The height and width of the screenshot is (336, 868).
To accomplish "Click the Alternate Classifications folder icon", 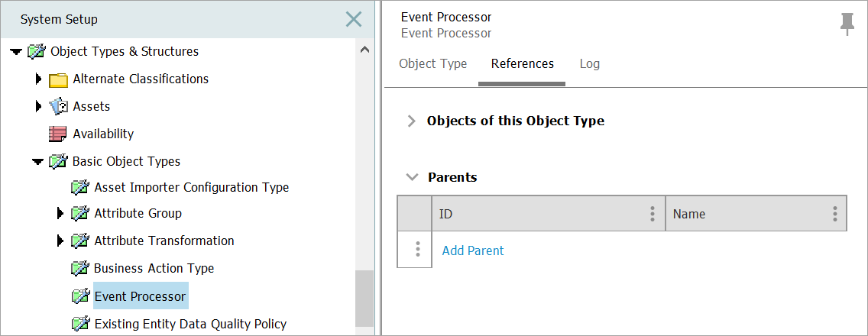I will 58,79.
